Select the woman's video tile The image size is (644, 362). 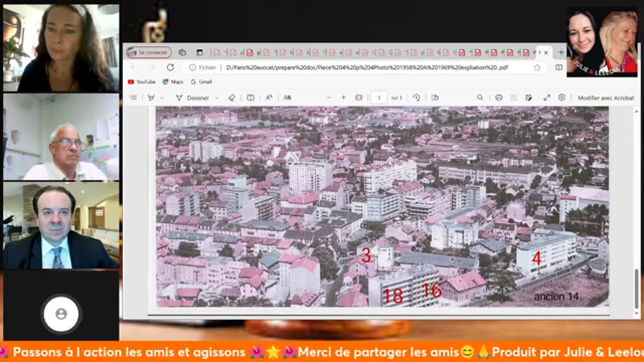click(61, 48)
